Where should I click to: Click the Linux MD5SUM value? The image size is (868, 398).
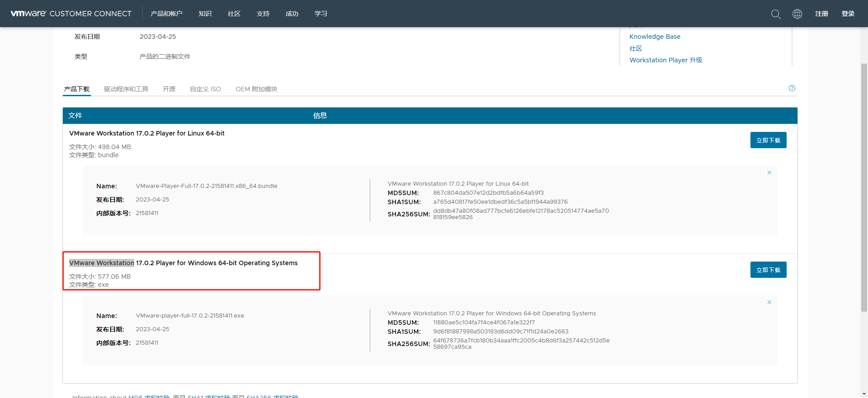(488, 193)
